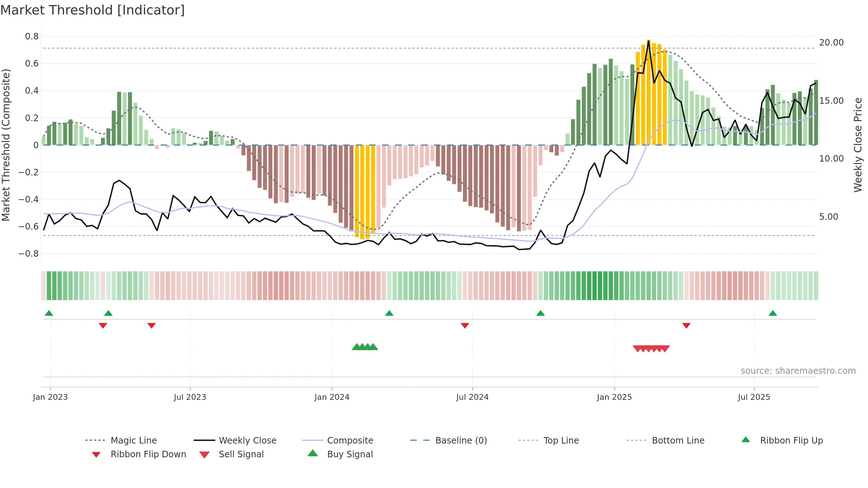Click the Jan 2025 x-axis label
The image size is (868, 488).
(614, 397)
